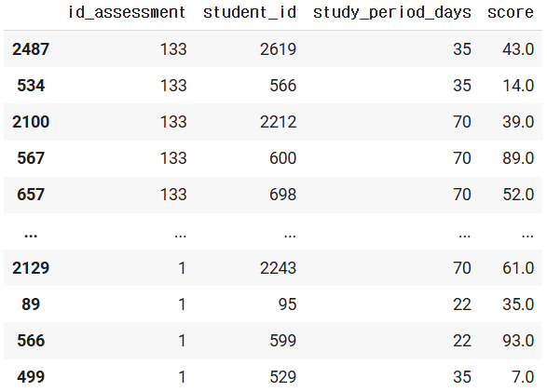Click student_id cell 2619
Viewport: 547px width, 392px height.
[x=278, y=49]
